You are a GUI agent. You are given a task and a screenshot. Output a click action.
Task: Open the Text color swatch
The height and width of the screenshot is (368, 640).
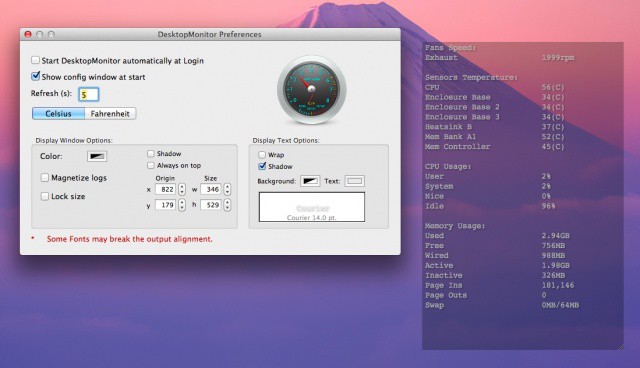[x=355, y=181]
